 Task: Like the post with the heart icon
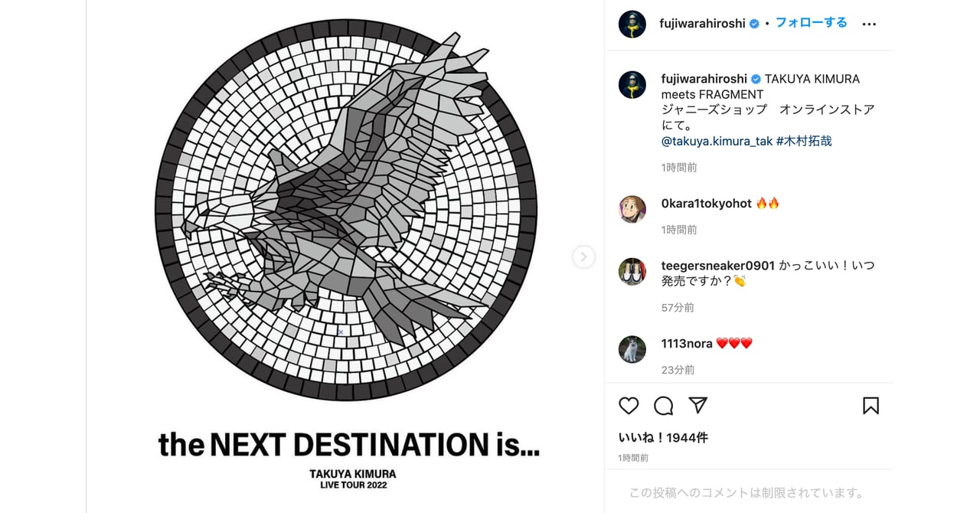(x=629, y=406)
